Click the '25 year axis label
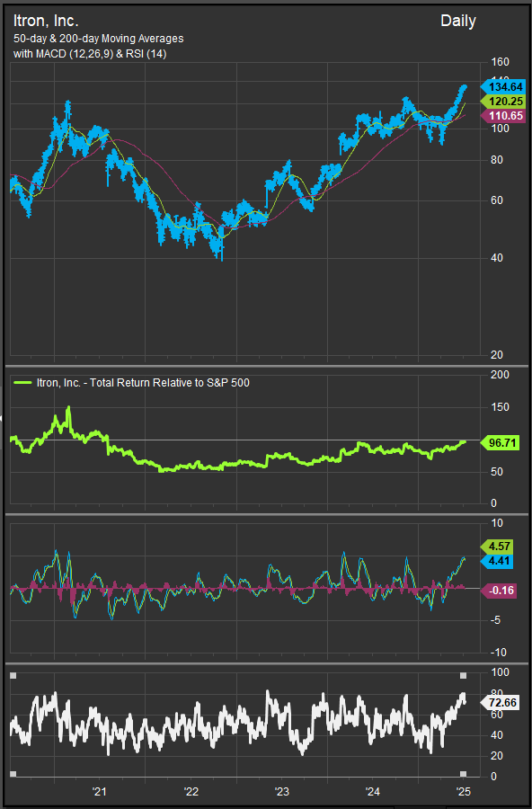This screenshot has width=532, height=809. 464,791
